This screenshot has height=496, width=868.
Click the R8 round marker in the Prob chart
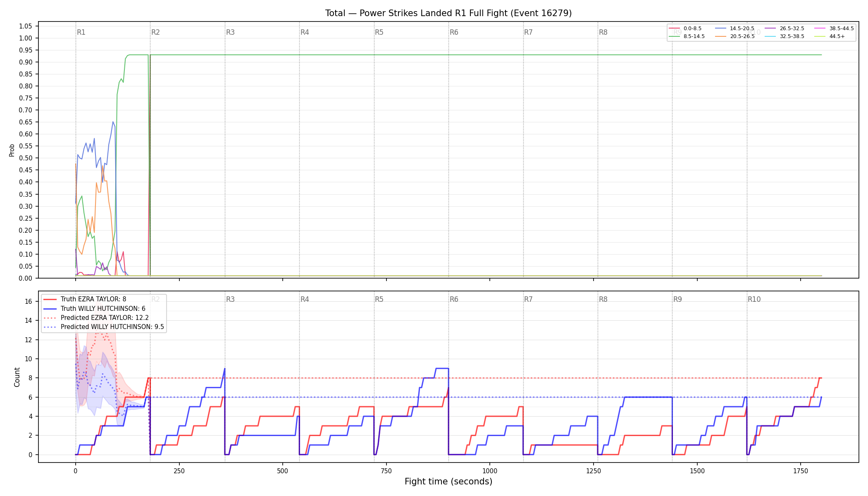603,32
